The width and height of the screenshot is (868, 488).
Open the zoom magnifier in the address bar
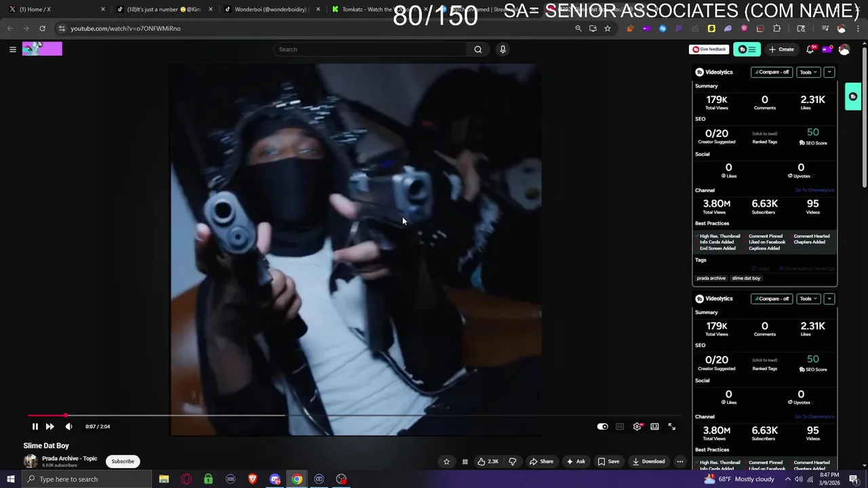point(578,28)
